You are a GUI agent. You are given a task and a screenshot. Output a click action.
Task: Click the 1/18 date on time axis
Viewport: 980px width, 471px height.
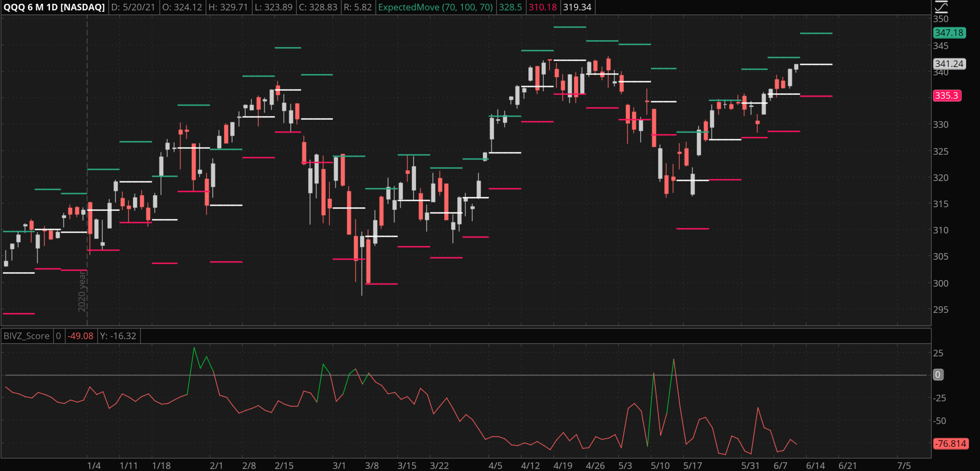(161, 466)
